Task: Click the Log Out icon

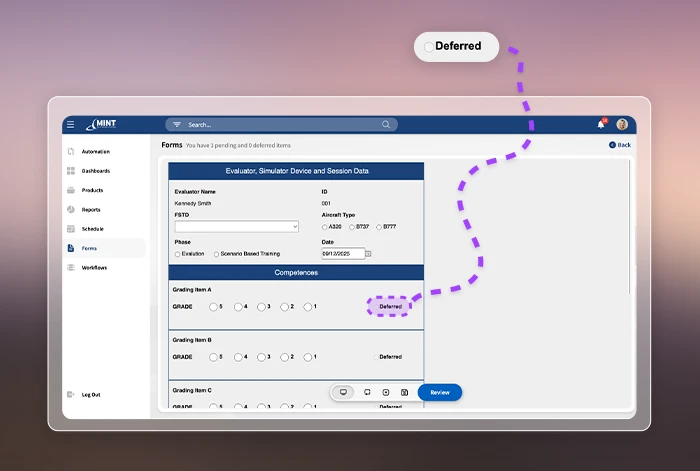Action: 71,394
